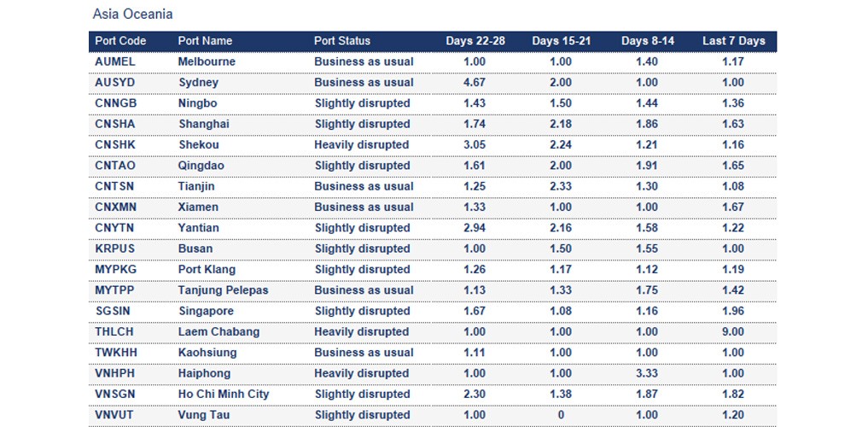Click the CNSHA port code
The width and height of the screenshot is (868, 427).
(x=114, y=124)
